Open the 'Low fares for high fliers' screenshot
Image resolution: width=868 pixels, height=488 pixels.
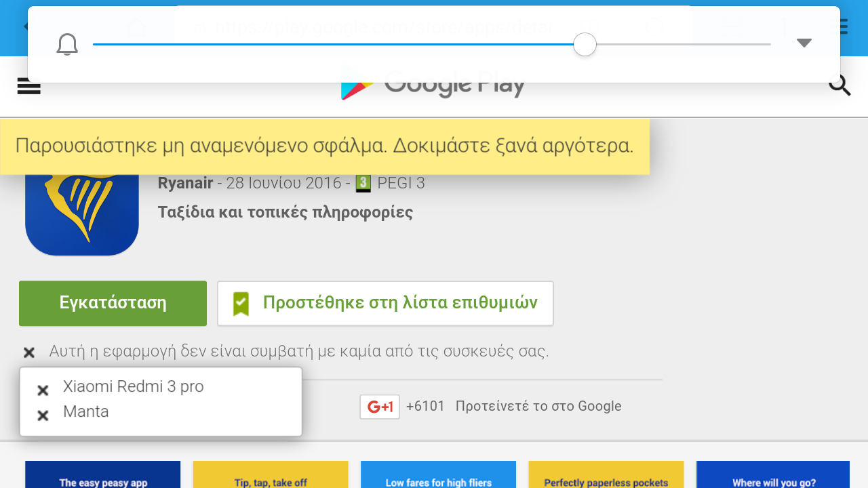438,474
